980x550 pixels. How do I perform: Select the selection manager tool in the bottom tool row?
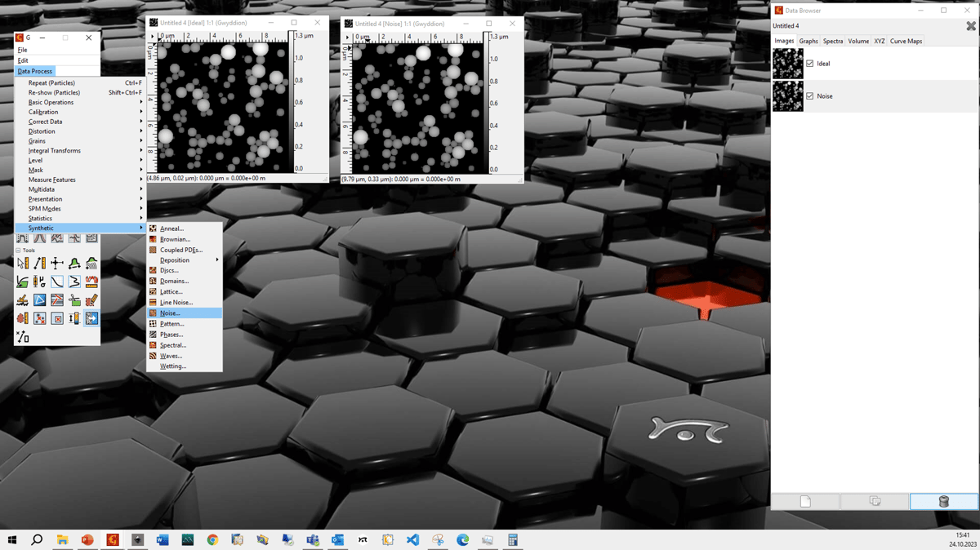point(22,336)
